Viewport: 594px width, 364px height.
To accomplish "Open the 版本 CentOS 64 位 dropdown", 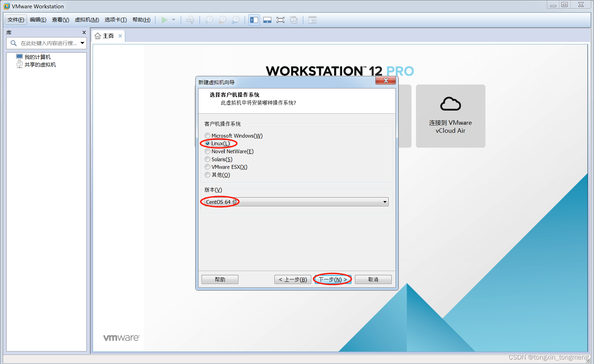I will point(296,202).
